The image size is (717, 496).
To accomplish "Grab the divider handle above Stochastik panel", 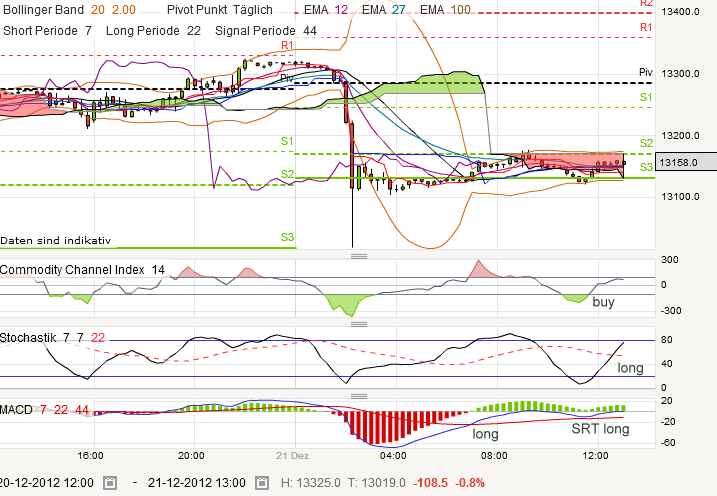I will click(359, 325).
